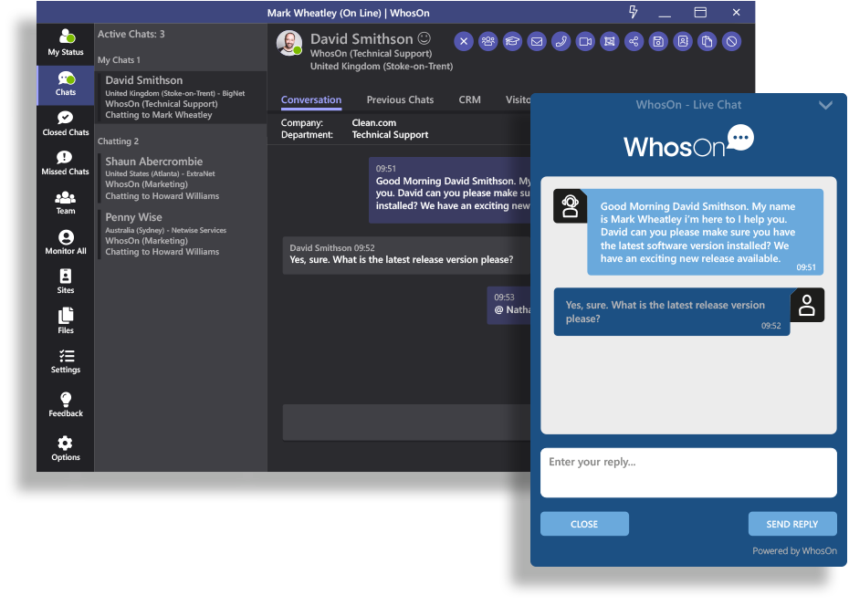Click the email envelope icon
This screenshot has width=849, height=616.
537,42
